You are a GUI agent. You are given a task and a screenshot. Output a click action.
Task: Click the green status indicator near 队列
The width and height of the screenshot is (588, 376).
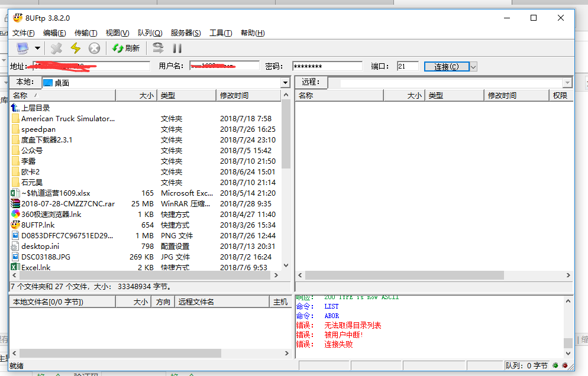coord(555,365)
